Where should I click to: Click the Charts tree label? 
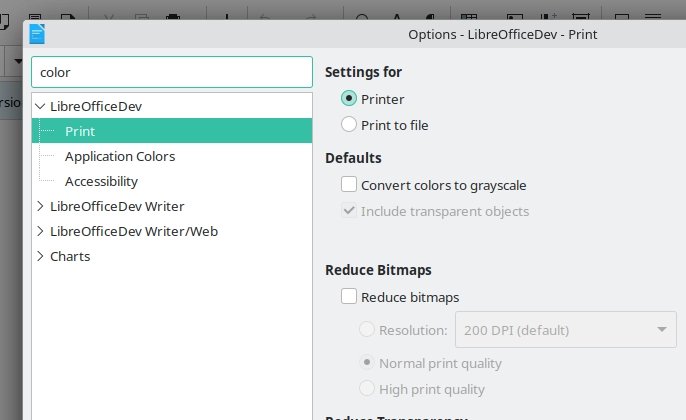pyautogui.click(x=70, y=256)
